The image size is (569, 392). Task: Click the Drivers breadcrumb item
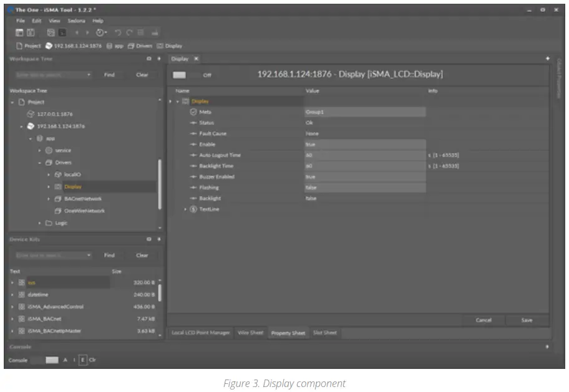point(140,46)
